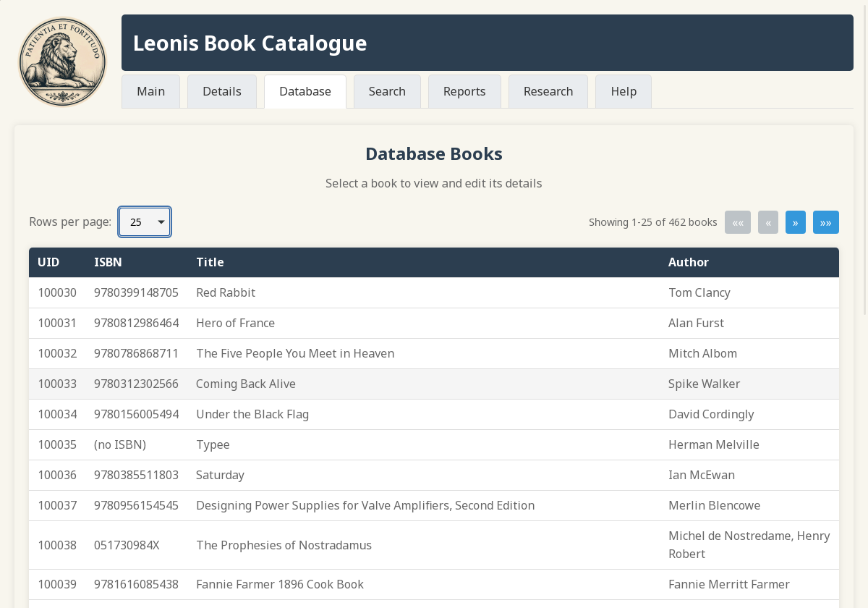Select the Red Rabbit book row
Viewport: 868px width, 608px height.
[x=434, y=292]
